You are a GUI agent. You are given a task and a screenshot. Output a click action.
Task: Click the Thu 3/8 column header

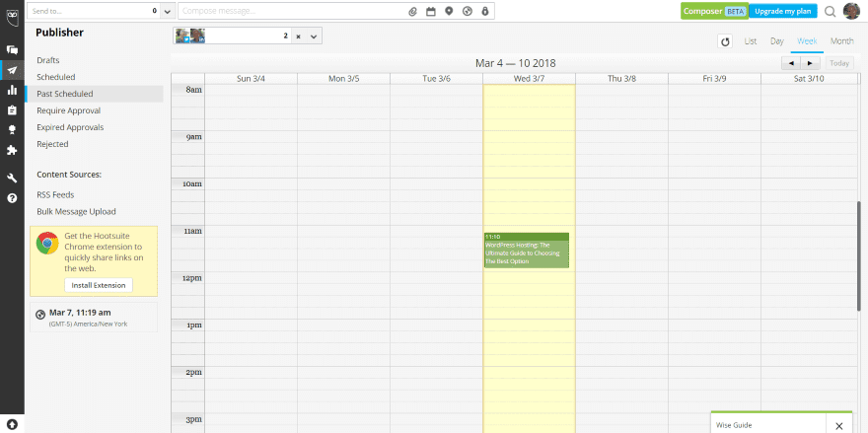[x=621, y=79]
